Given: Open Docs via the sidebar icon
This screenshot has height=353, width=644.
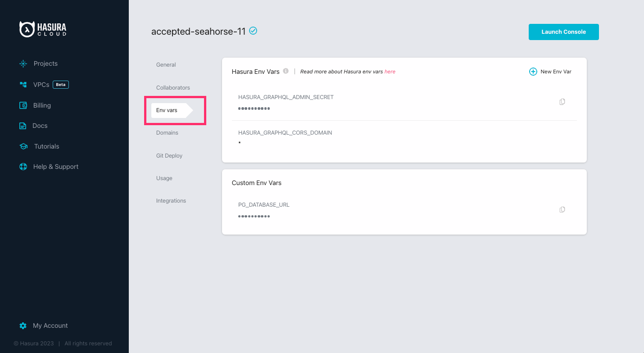Looking at the screenshot, I should 23,126.
